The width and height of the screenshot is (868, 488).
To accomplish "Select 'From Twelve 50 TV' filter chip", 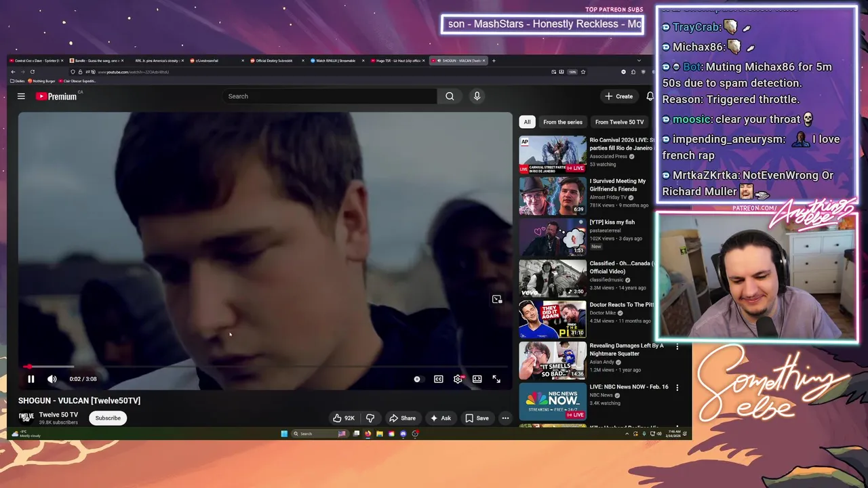I will pos(619,122).
